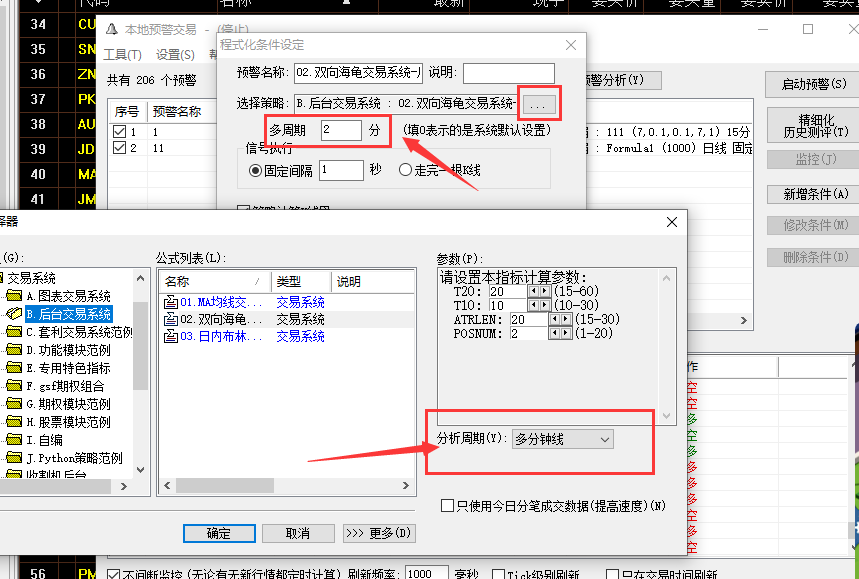Click 序号 column header
Viewport: 859px width, 579px height.
click(127, 112)
